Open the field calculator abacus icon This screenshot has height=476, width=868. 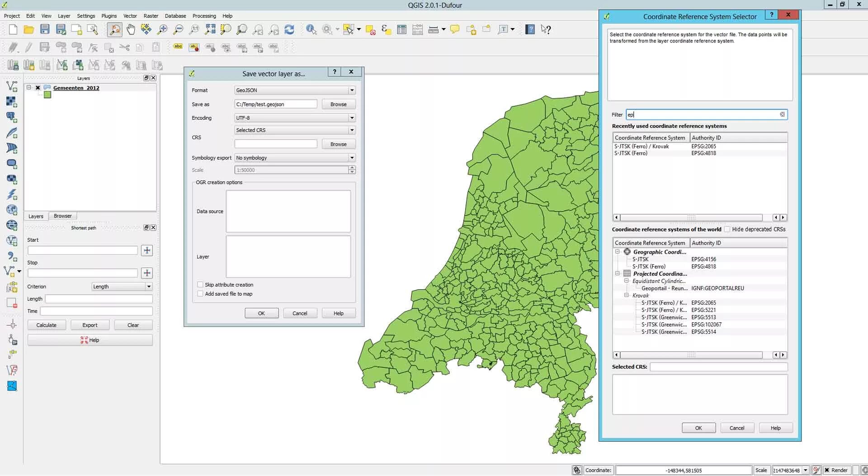point(417,30)
